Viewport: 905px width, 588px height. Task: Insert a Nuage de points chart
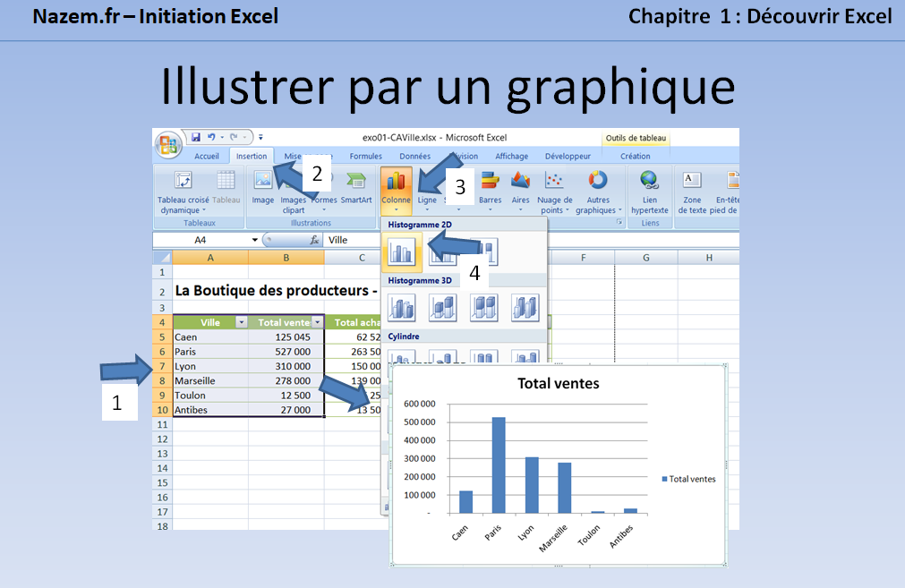click(x=555, y=189)
